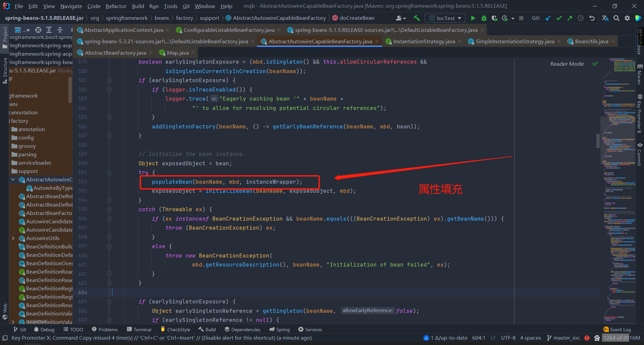Click the Git update project arrow
Screen dimensions: 644x345
coord(548,18)
